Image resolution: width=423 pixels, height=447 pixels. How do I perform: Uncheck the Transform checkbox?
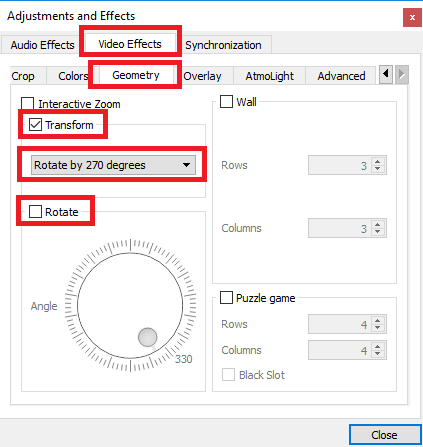coord(35,125)
